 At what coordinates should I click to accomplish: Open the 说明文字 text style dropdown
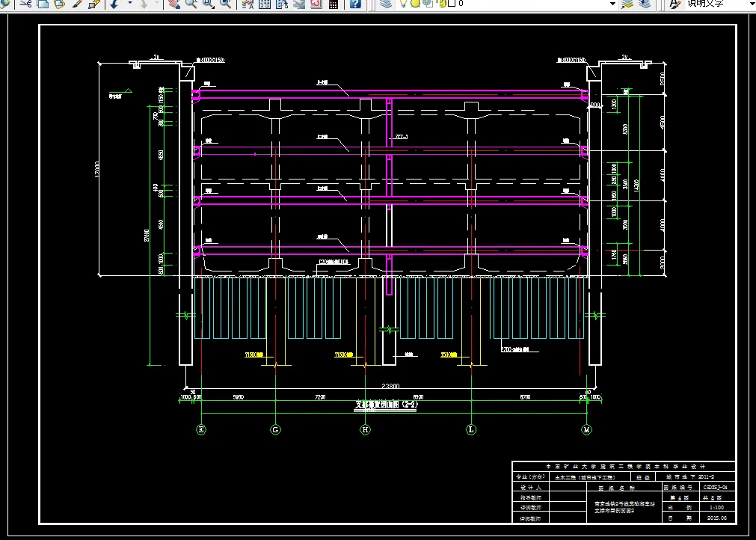coord(719,4)
